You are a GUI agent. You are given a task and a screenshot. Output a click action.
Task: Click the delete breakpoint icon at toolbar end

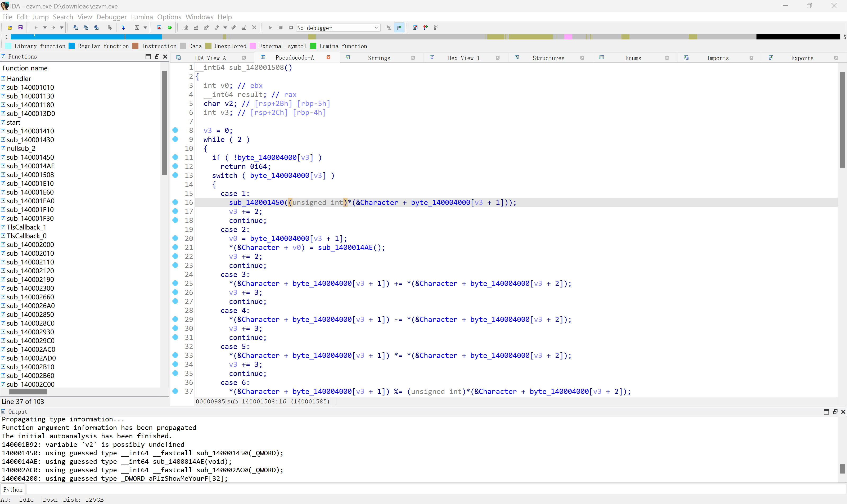click(436, 28)
